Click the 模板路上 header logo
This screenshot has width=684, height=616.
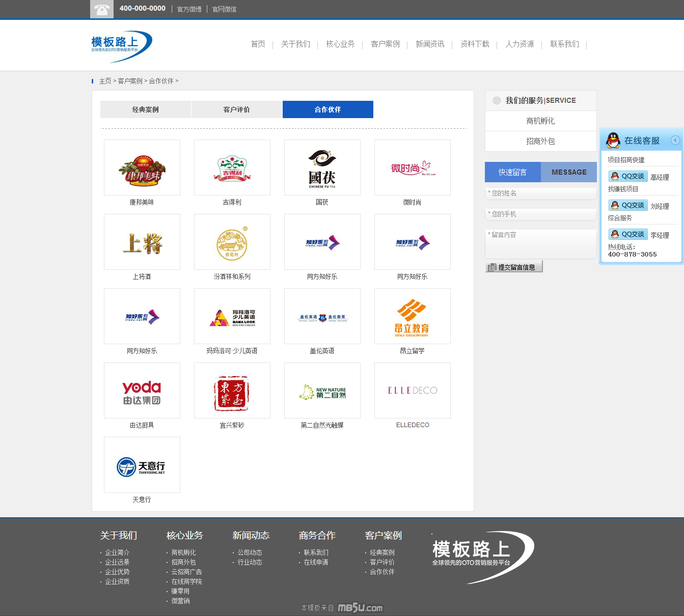tap(121, 46)
